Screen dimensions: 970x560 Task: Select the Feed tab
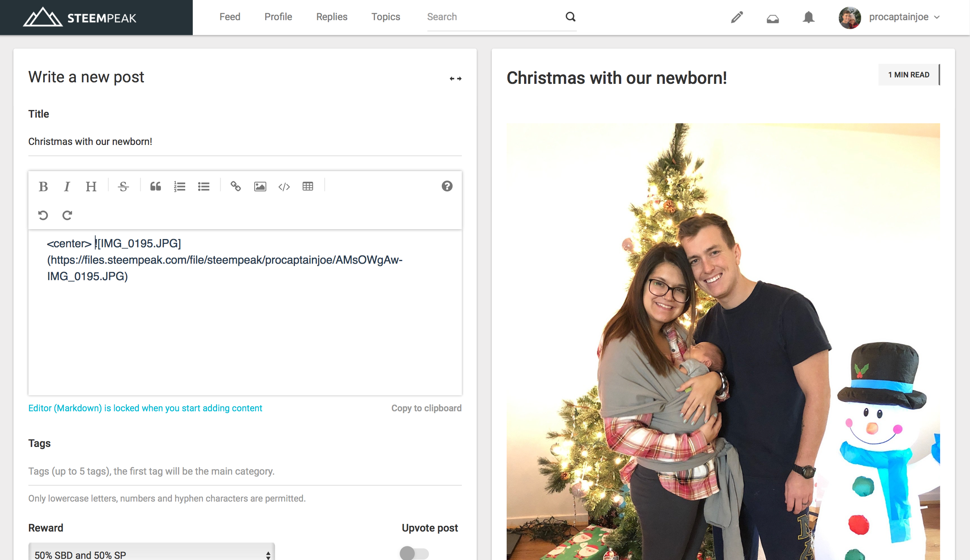click(230, 17)
